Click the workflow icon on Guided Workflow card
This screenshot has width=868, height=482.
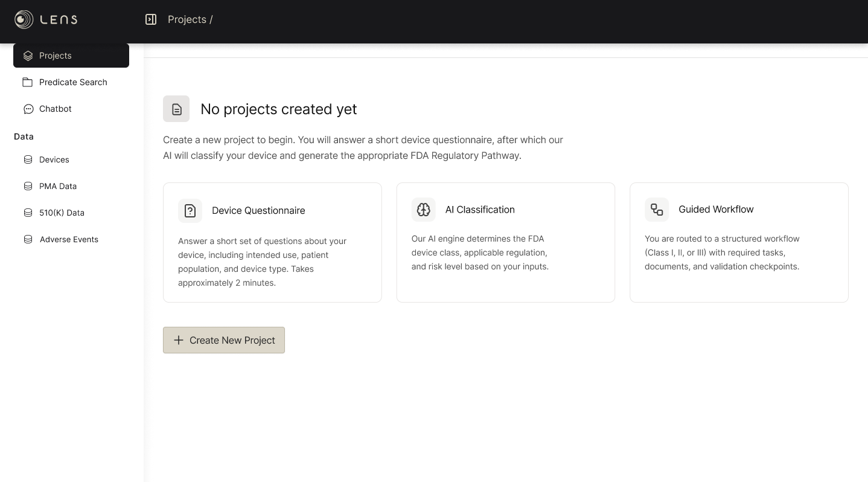[x=657, y=210]
